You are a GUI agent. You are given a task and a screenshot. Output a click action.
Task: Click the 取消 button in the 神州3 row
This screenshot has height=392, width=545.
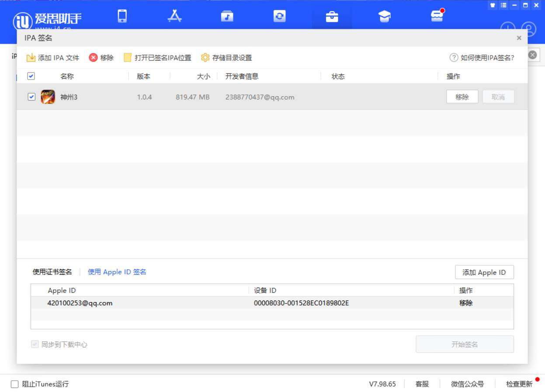498,97
